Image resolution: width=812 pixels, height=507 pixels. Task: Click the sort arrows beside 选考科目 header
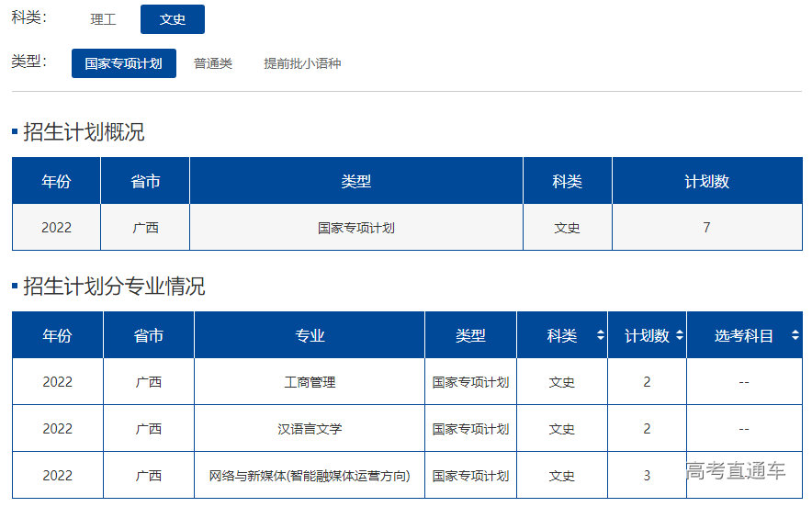(795, 336)
